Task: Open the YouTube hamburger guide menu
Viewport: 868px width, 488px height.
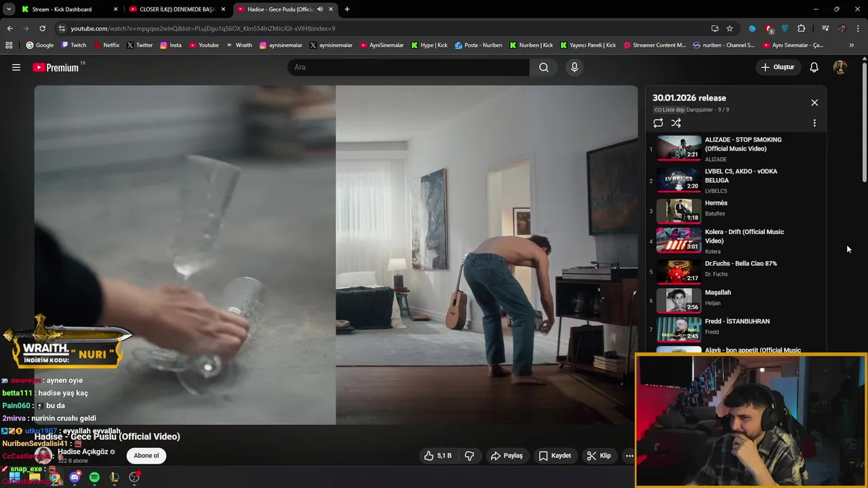Action: tap(16, 67)
